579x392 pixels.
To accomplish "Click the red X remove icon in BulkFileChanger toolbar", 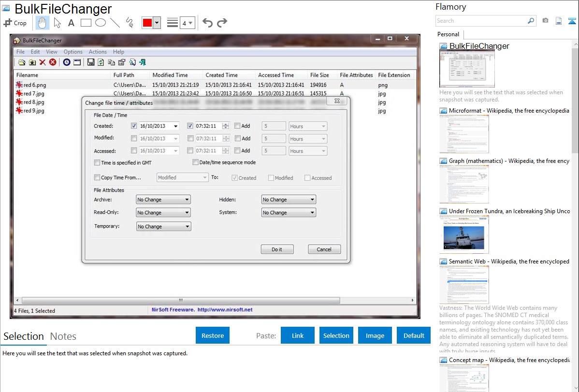I will pos(43,62).
